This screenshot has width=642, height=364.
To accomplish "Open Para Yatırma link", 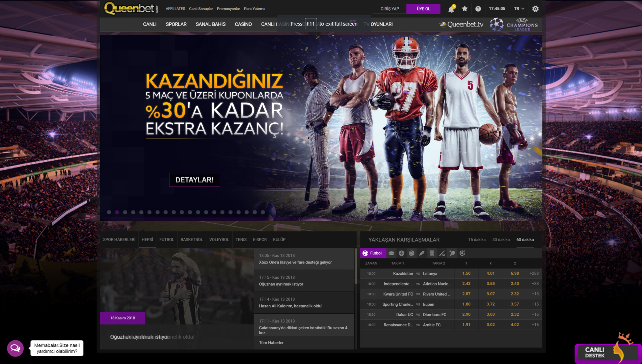I will (255, 9).
